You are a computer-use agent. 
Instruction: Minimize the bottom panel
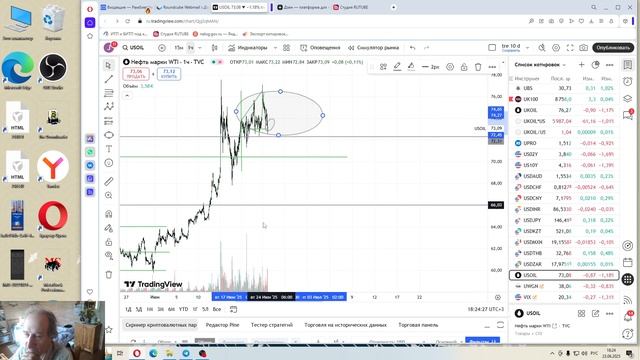click(x=487, y=325)
